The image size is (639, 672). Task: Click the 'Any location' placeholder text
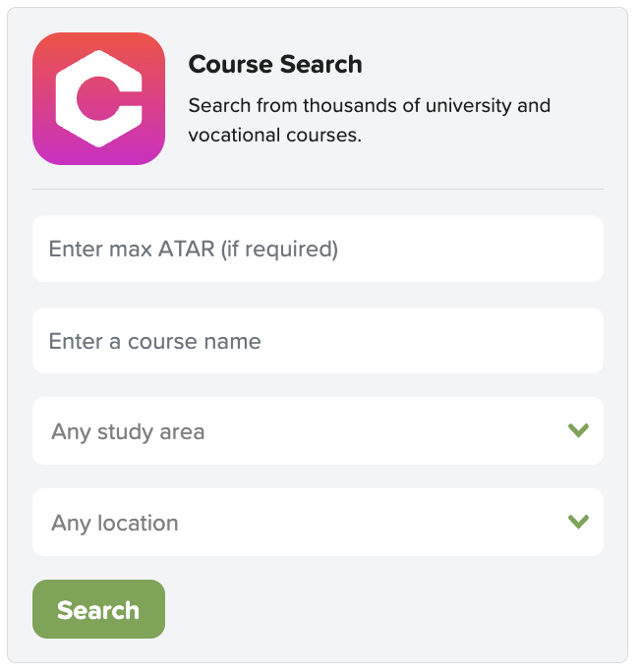pyautogui.click(x=114, y=524)
